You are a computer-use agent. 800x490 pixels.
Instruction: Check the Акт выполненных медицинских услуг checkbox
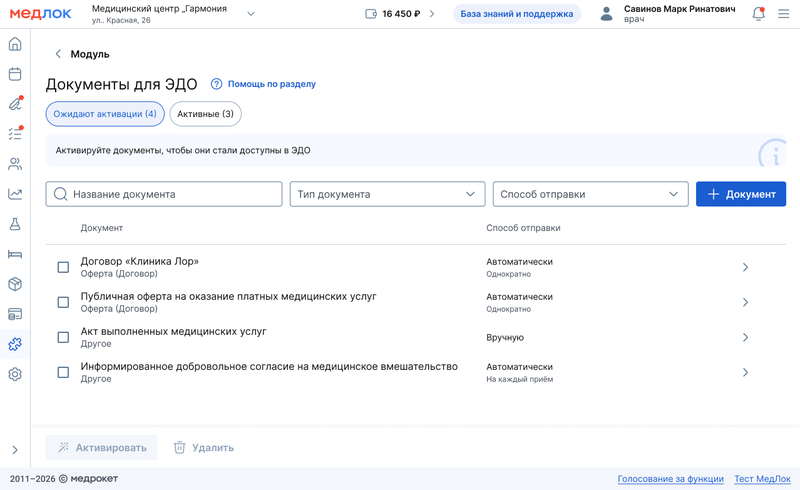pyautogui.click(x=63, y=337)
